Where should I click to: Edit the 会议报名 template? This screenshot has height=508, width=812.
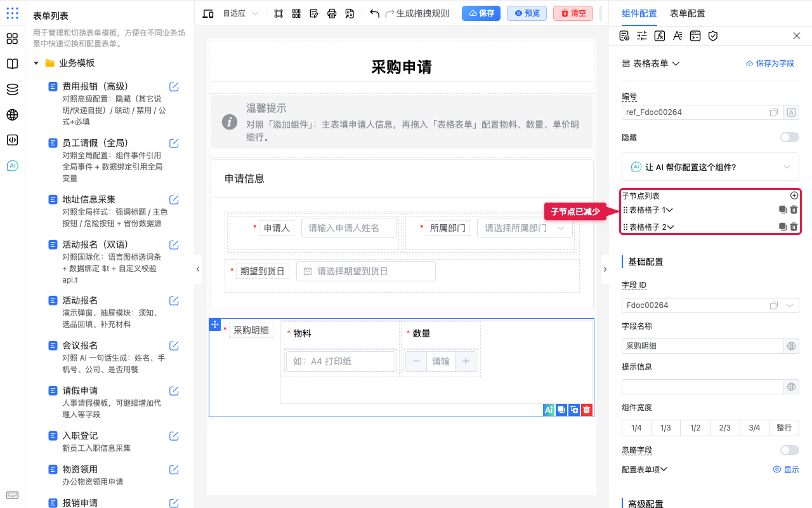[174, 345]
